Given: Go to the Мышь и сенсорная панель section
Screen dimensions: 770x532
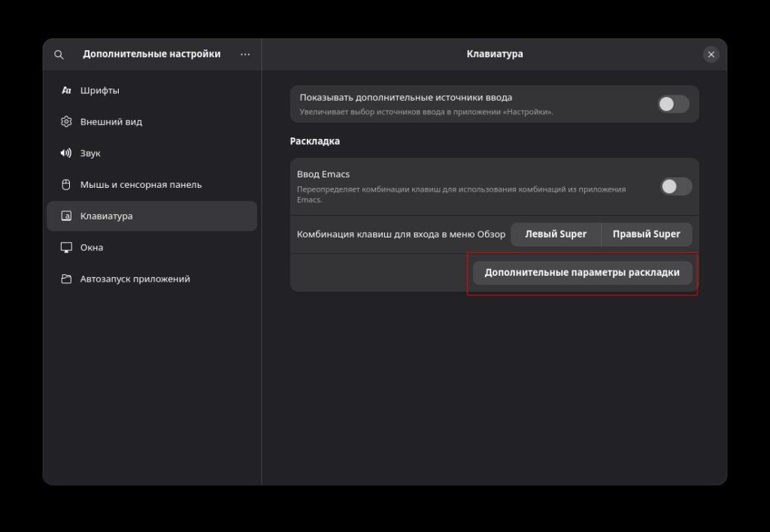Looking at the screenshot, I should [141, 185].
